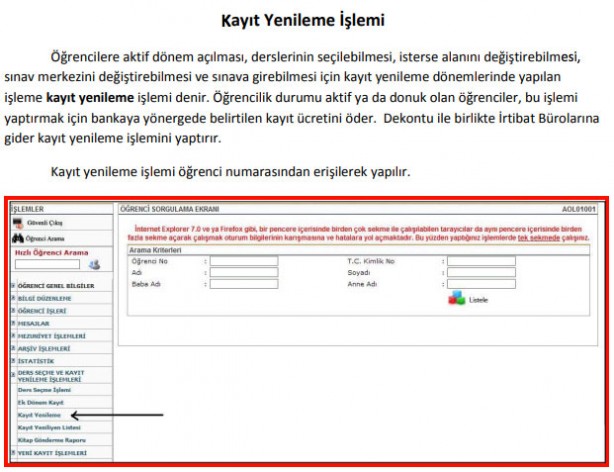Click the Listele button label

point(479,300)
